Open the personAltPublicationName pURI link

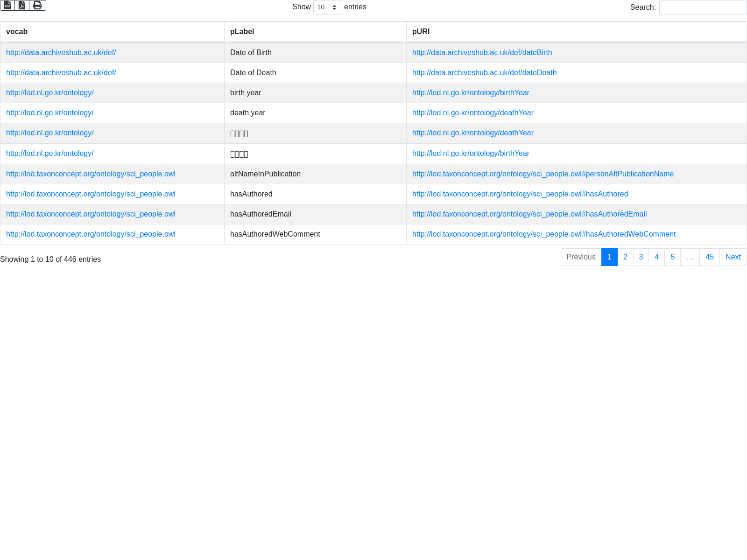coord(543,174)
